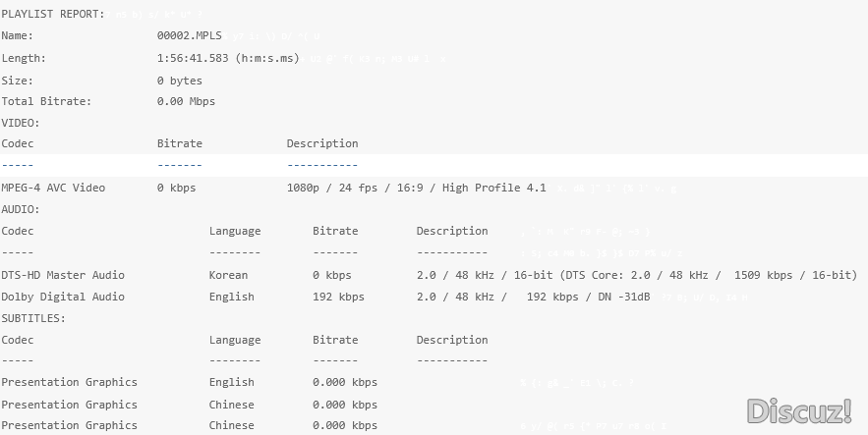
Task: Click the Length label
Action: [x=24, y=58]
